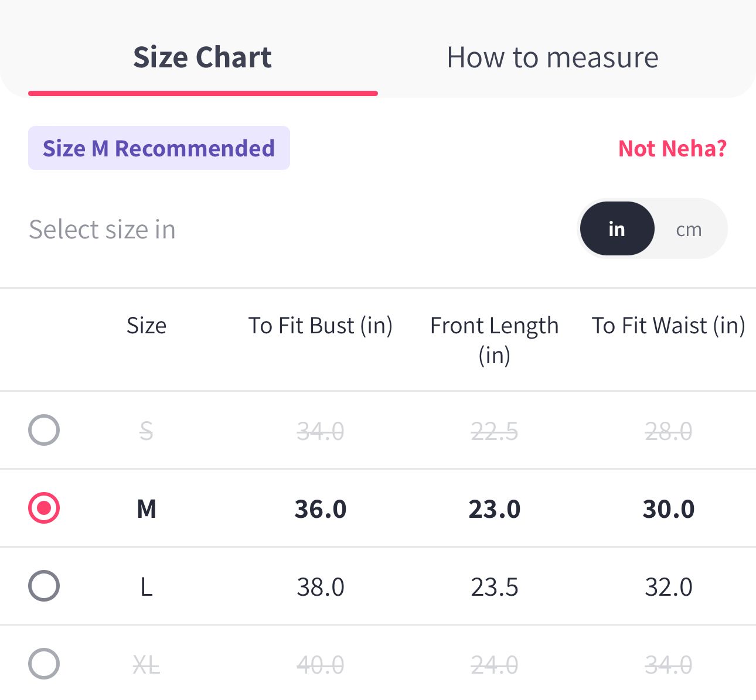Screen dimensions: 756x700
Task: Click the Size column header
Action: (x=147, y=326)
